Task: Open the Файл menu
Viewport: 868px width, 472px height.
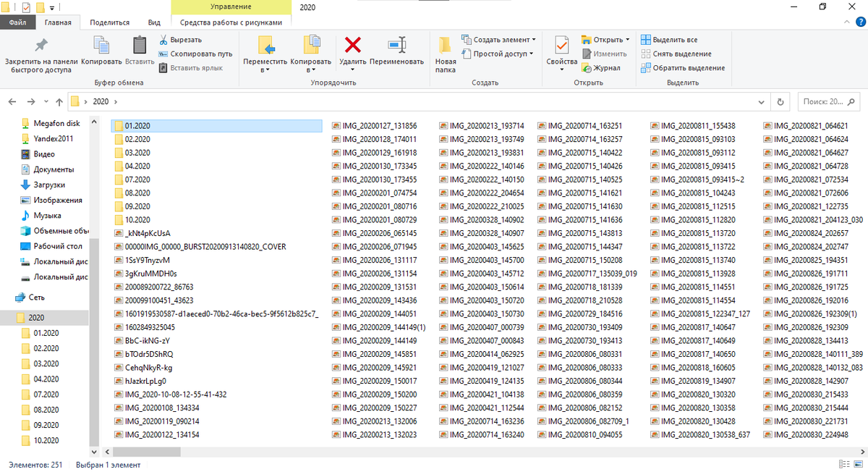Action: pos(17,22)
